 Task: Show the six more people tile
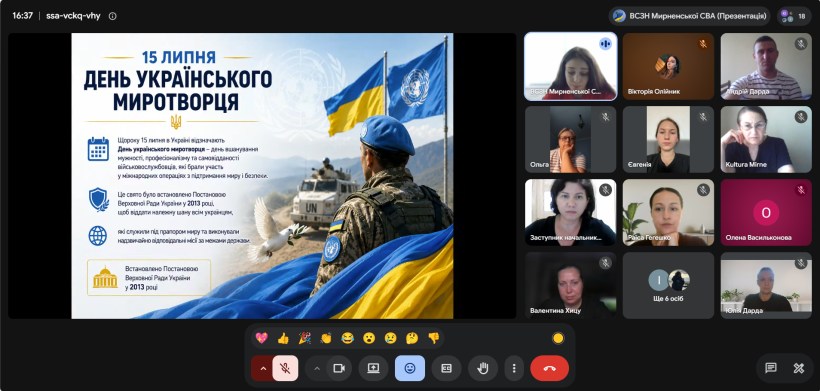coord(668,285)
